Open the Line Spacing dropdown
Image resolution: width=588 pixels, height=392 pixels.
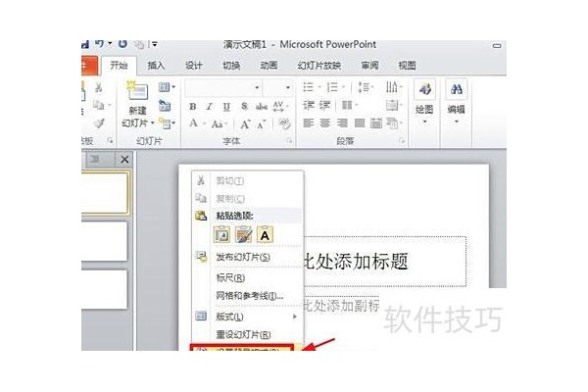click(365, 87)
